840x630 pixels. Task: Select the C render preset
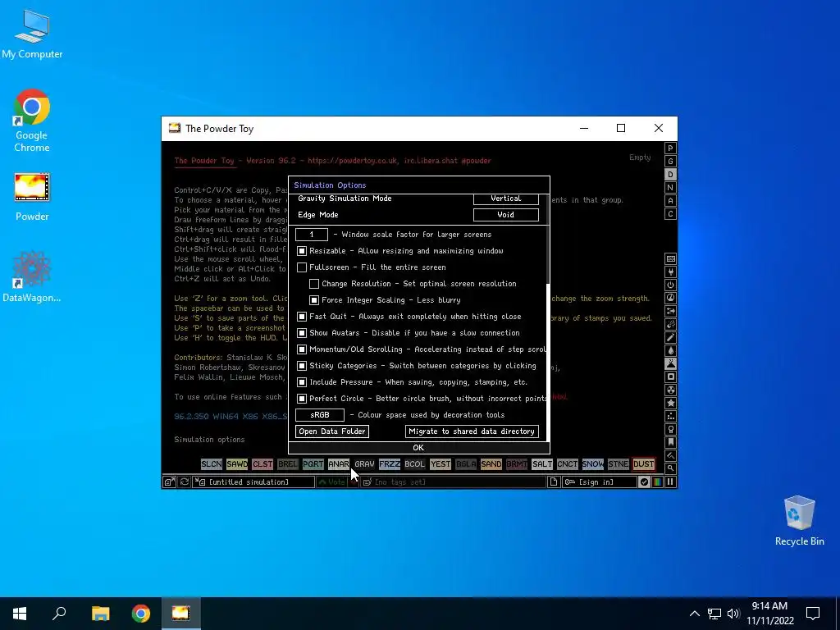click(670, 214)
